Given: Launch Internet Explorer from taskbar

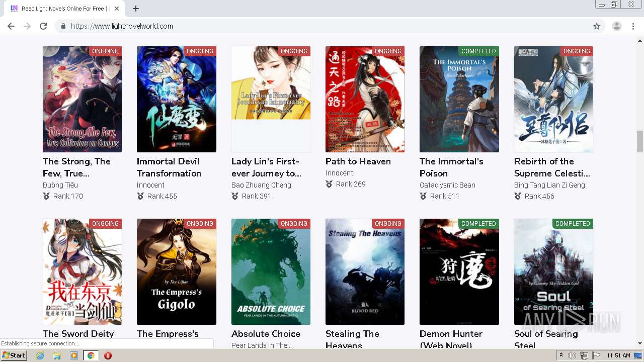Looking at the screenshot, I should (40, 355).
